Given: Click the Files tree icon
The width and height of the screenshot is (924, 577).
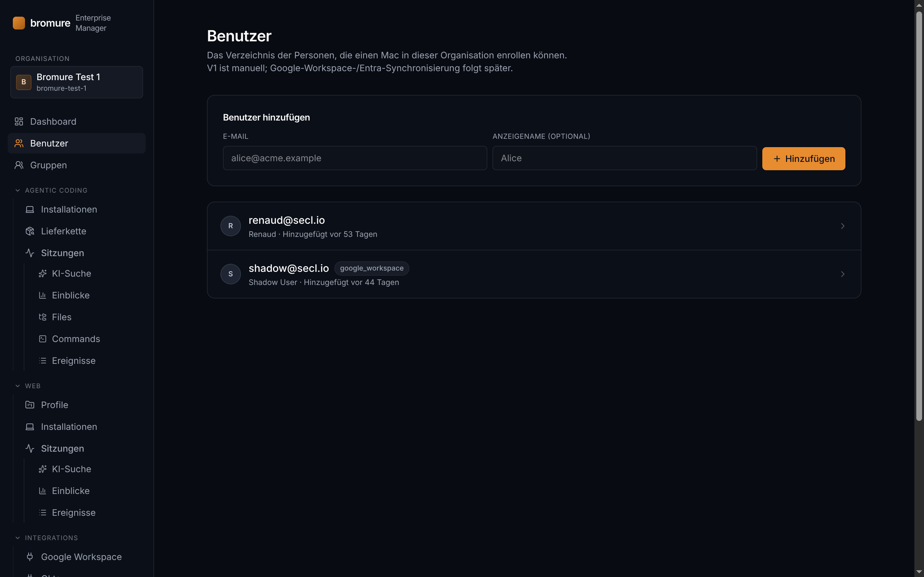Looking at the screenshot, I should pyautogui.click(x=42, y=317).
